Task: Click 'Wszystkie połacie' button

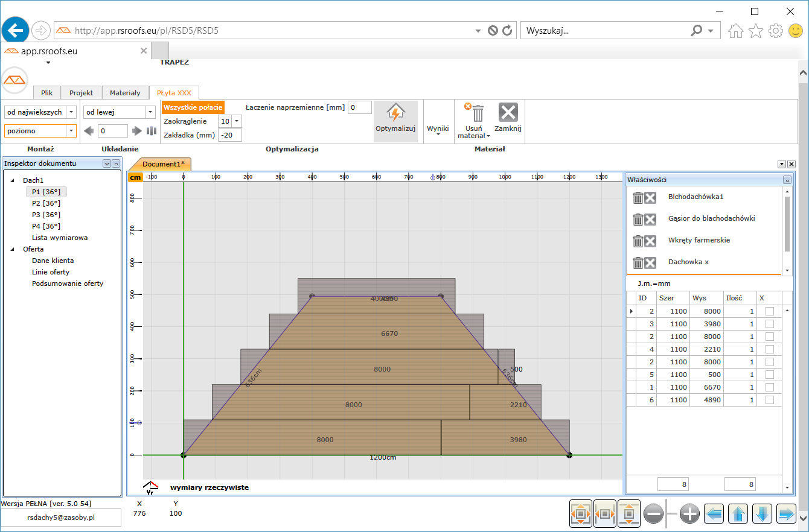Action: [x=193, y=107]
